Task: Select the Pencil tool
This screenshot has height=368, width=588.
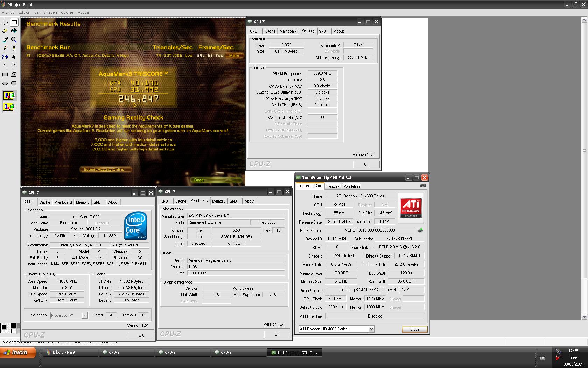Action: [x=5, y=48]
